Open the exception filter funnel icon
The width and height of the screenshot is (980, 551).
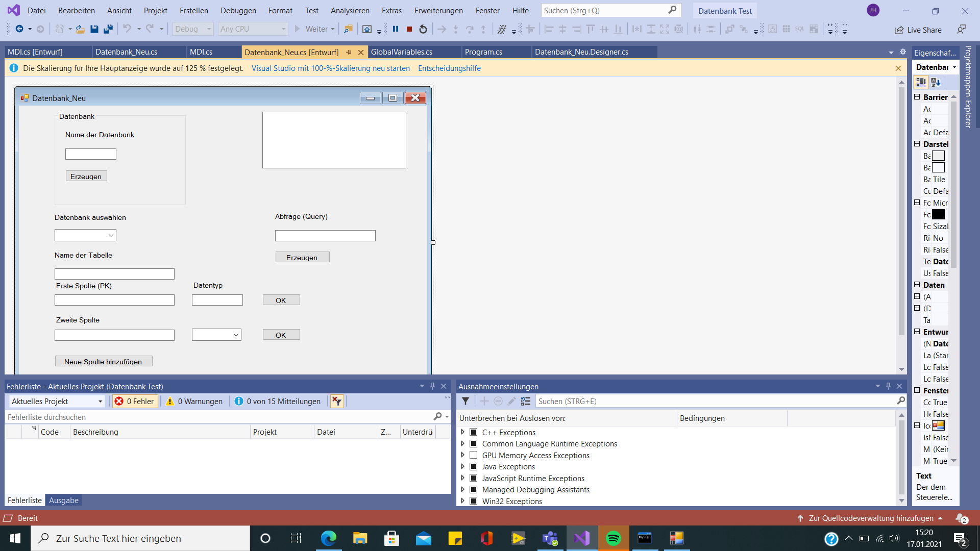[465, 402]
